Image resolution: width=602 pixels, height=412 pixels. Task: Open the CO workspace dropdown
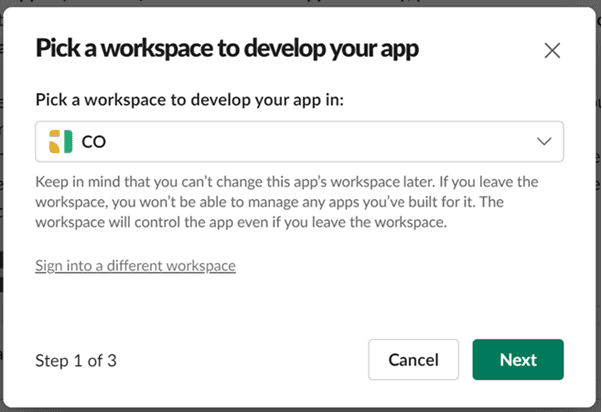299,142
